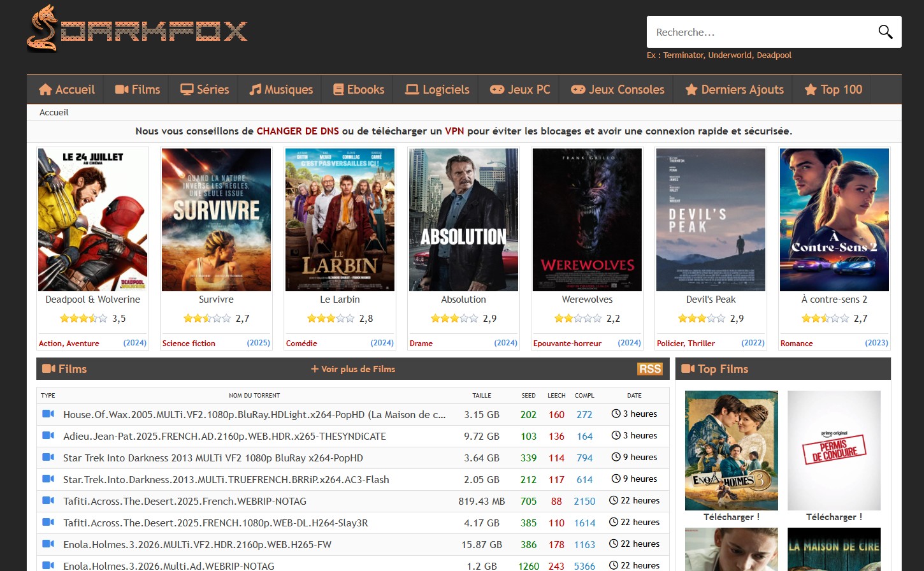
Task: Click the camera icon next to House.Of.Wax torrent
Action: pos(48,414)
